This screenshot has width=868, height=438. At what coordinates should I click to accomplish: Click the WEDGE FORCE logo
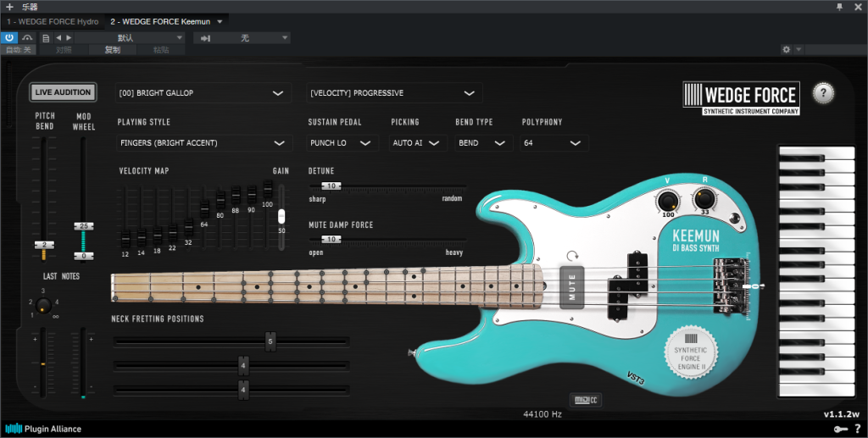741,98
